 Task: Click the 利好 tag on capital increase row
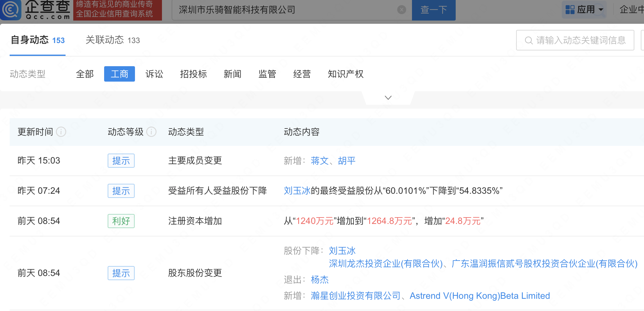click(121, 221)
